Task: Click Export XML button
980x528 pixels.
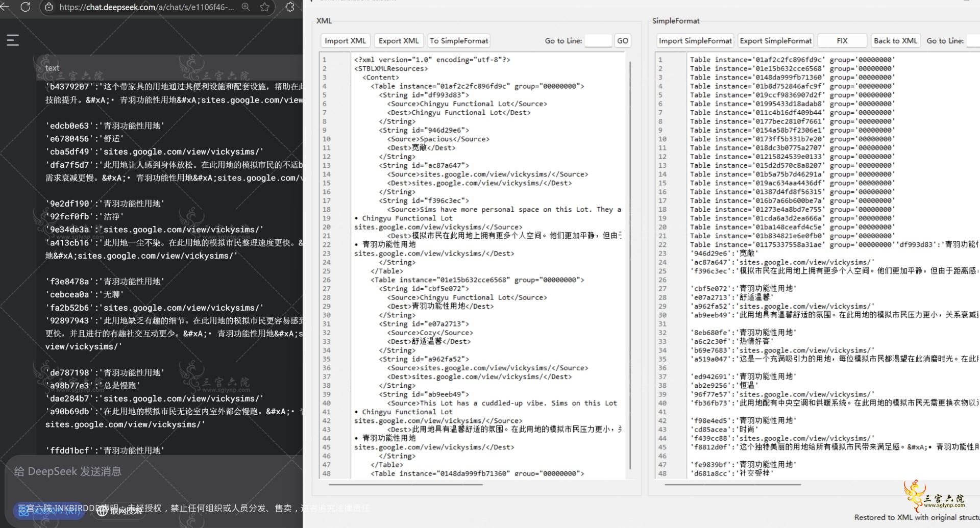Action: [399, 41]
